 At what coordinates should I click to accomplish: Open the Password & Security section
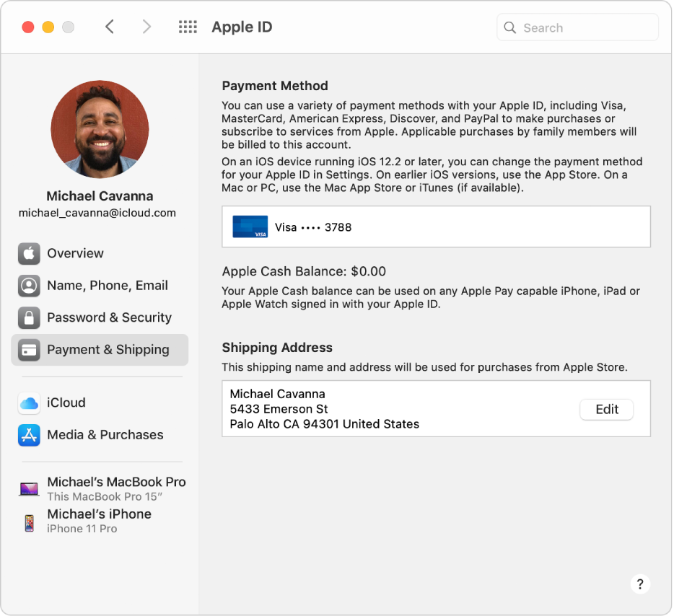pyautogui.click(x=109, y=317)
